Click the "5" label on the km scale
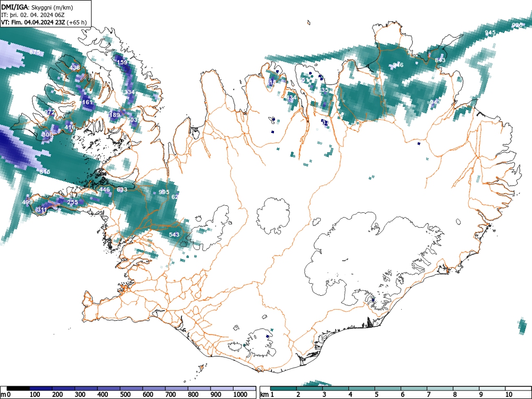 pyautogui.click(x=377, y=395)
